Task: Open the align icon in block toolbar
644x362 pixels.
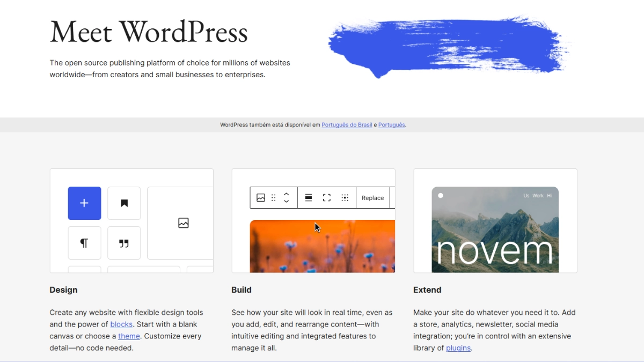Action: click(x=309, y=198)
